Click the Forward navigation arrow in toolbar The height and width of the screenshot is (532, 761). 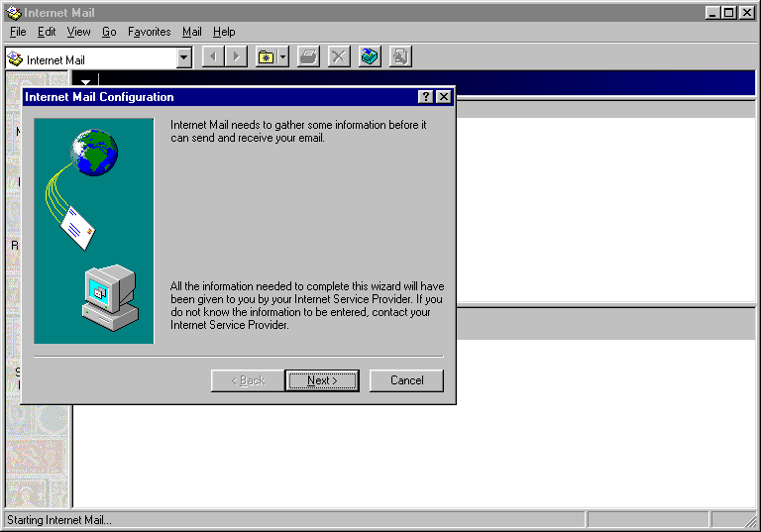[x=237, y=57]
